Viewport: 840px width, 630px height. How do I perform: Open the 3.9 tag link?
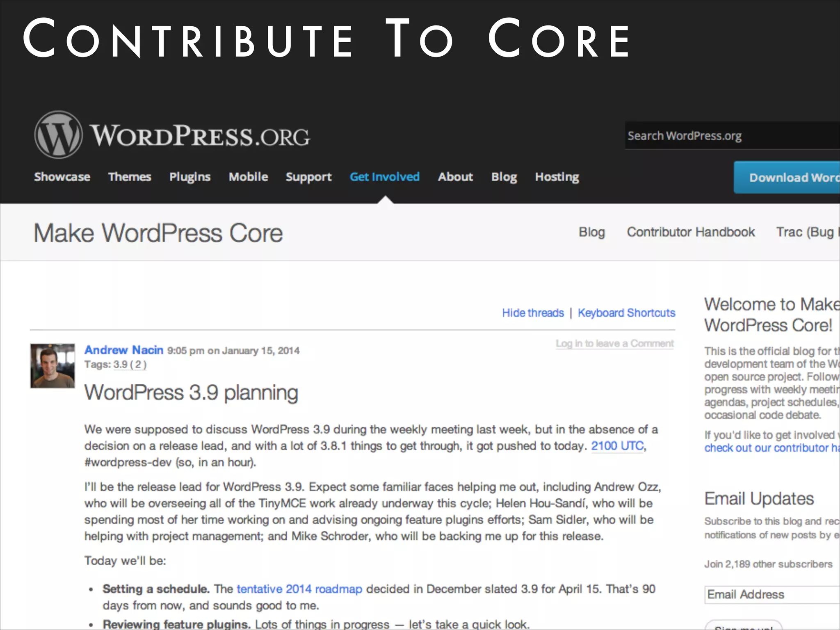(x=130, y=364)
